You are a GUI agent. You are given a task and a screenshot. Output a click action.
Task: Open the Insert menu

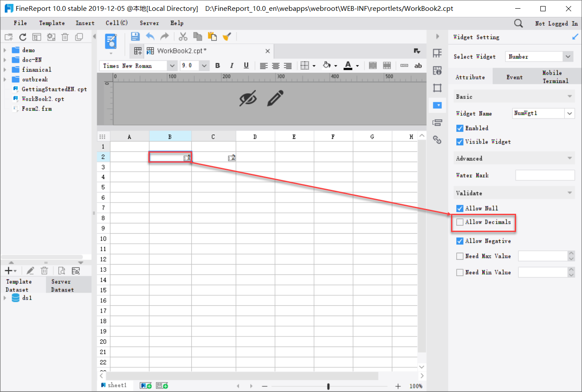[85, 23]
